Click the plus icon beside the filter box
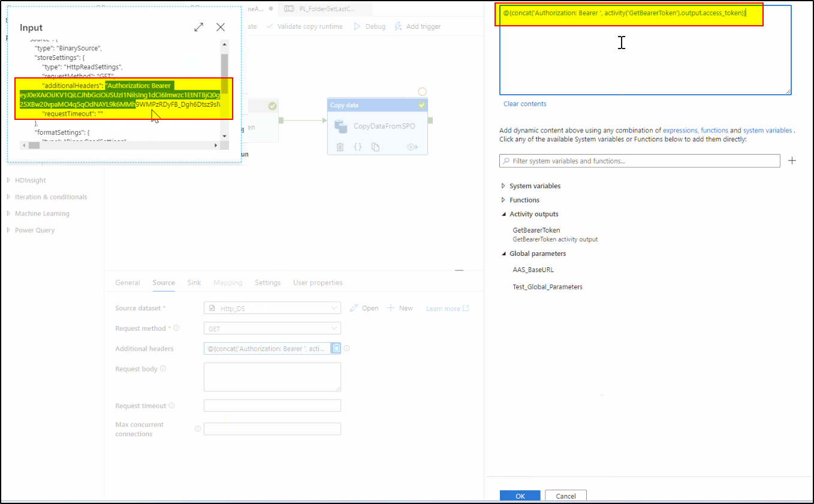 click(792, 161)
